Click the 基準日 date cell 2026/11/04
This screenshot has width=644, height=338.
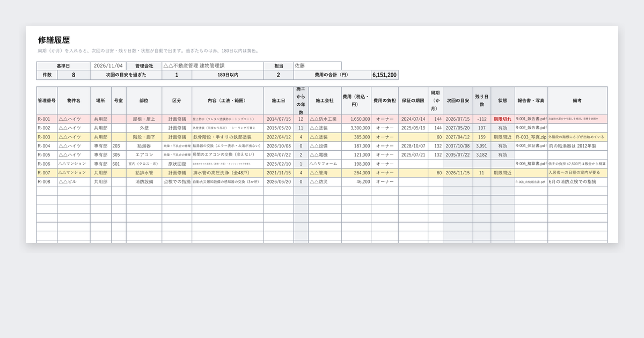(108, 66)
